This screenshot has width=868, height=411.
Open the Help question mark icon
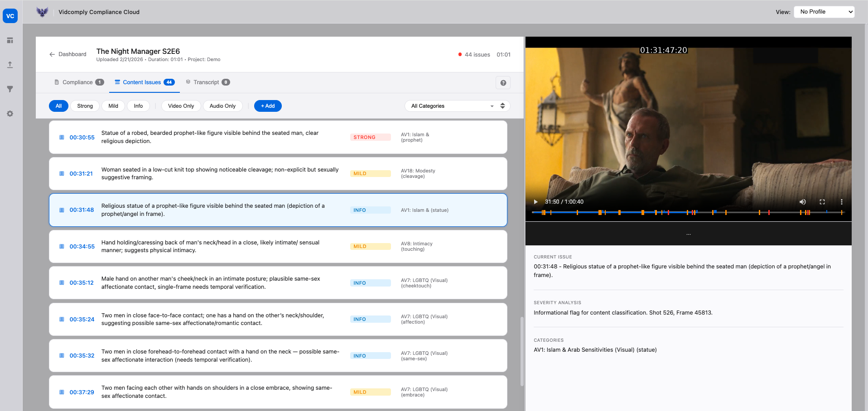point(503,82)
